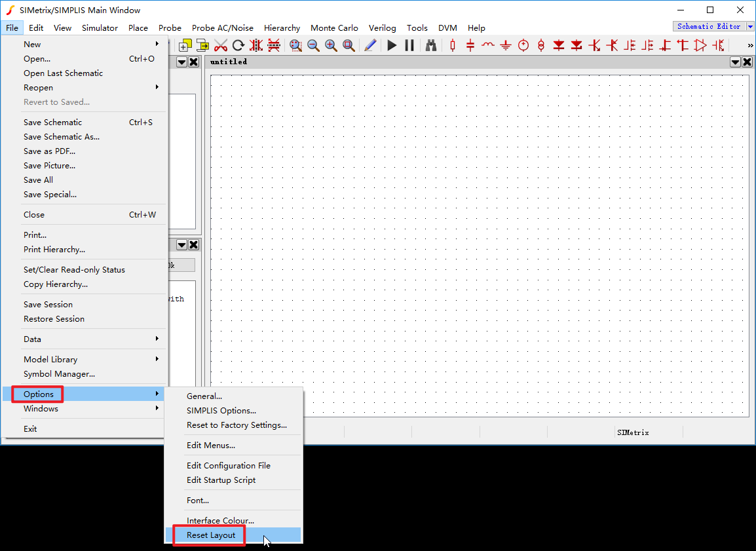
Task: Open Interface Colour... settings
Action: click(233, 520)
